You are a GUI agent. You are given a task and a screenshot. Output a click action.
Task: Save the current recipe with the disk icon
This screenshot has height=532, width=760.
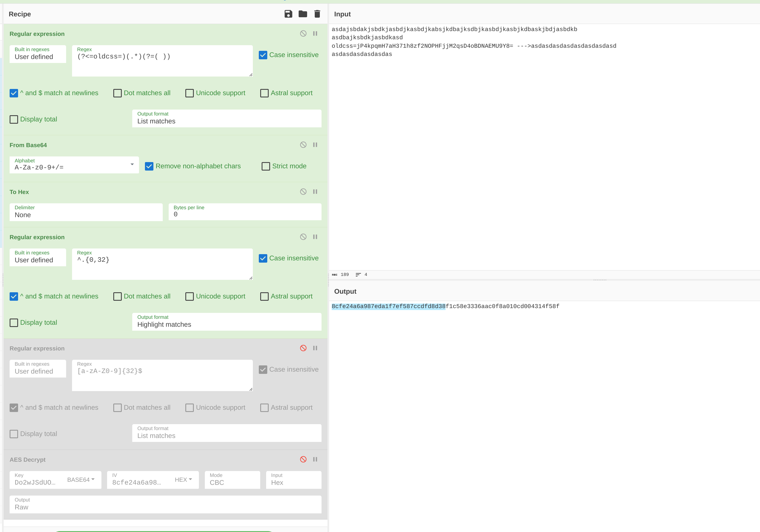pyautogui.click(x=288, y=14)
